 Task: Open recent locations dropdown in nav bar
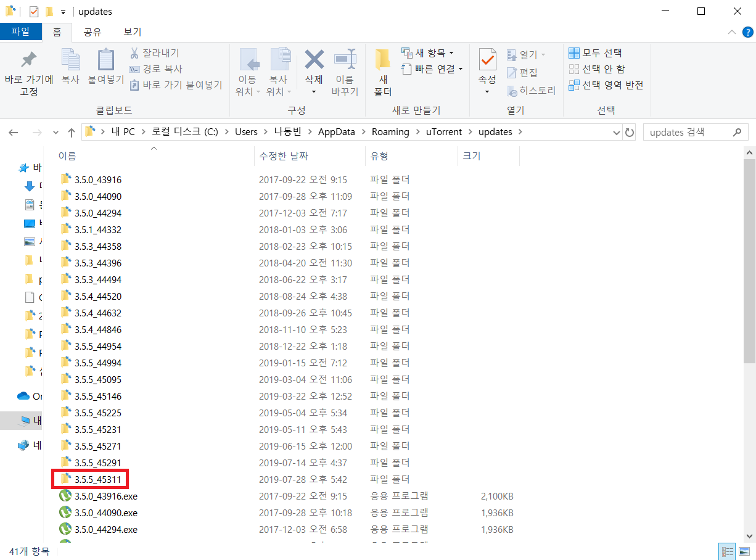[55, 133]
